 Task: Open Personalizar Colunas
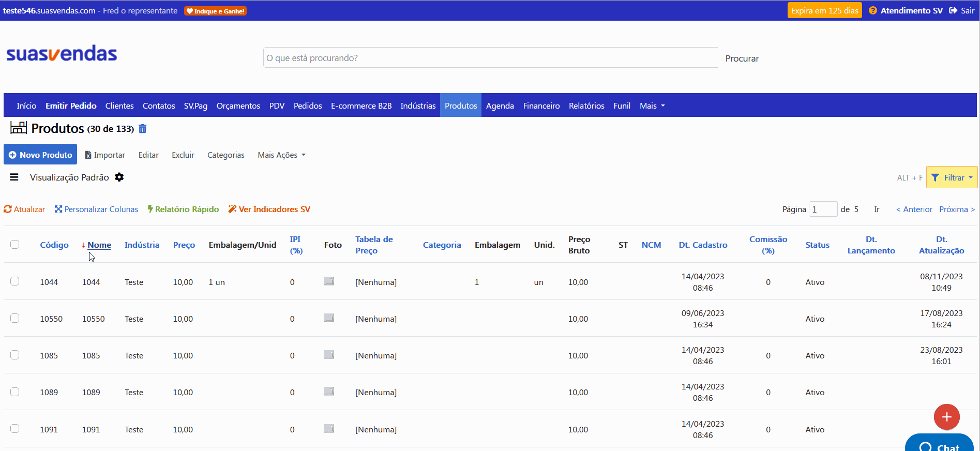click(96, 209)
